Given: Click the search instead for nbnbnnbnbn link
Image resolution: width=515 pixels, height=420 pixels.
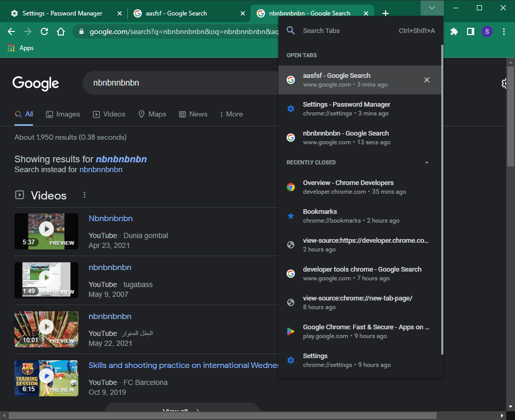Looking at the screenshot, I should pos(101,170).
